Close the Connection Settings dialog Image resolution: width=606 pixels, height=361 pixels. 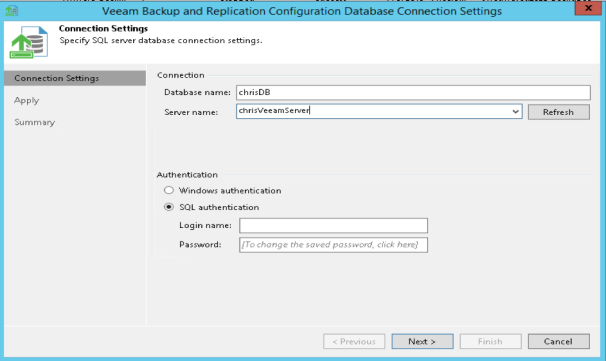pyautogui.click(x=588, y=8)
